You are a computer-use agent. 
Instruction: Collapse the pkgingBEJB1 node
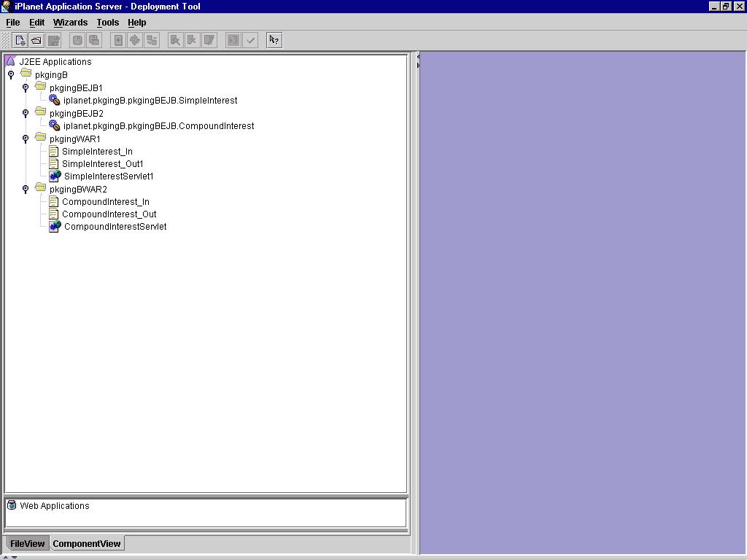pyautogui.click(x=26, y=87)
